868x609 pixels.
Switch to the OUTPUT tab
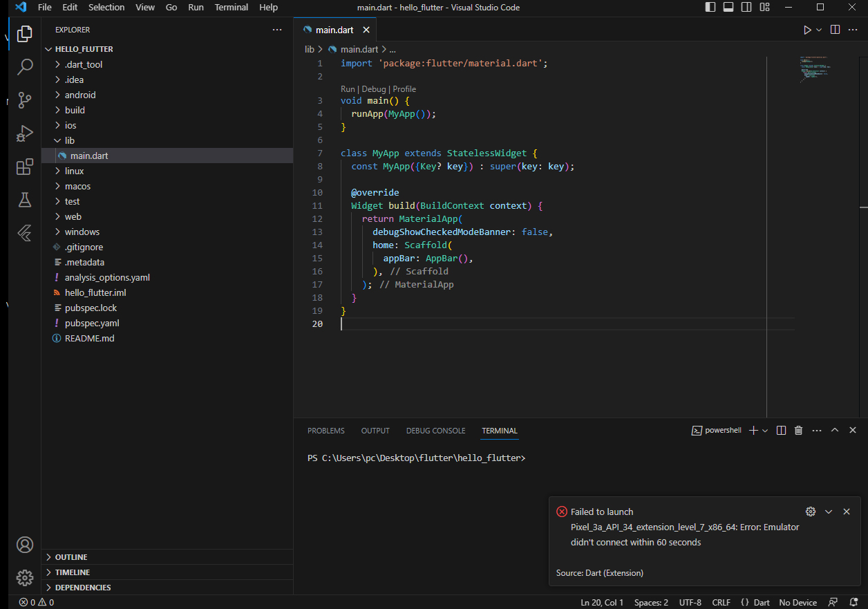(375, 430)
